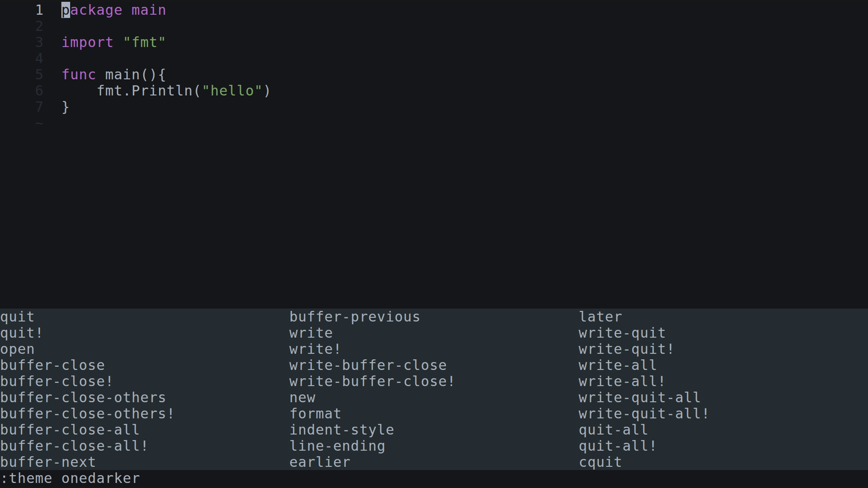Click the "hello" string literal

(x=232, y=91)
